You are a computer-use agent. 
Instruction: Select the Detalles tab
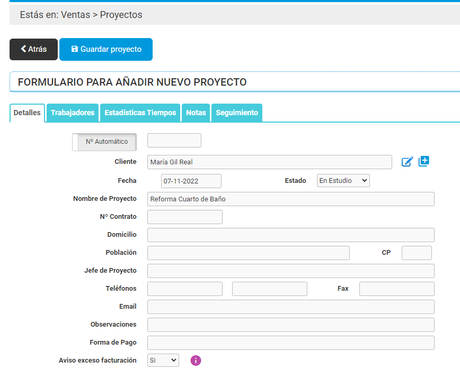tap(27, 113)
